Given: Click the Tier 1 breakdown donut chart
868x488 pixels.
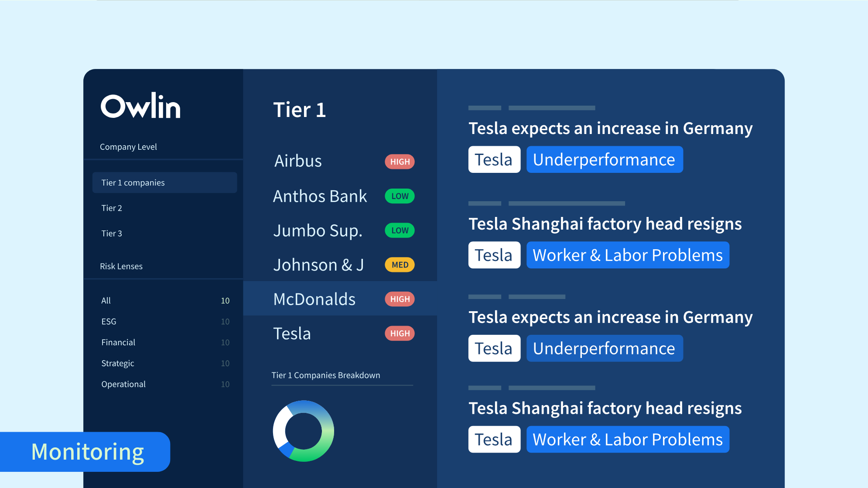Looking at the screenshot, I should pyautogui.click(x=304, y=431).
